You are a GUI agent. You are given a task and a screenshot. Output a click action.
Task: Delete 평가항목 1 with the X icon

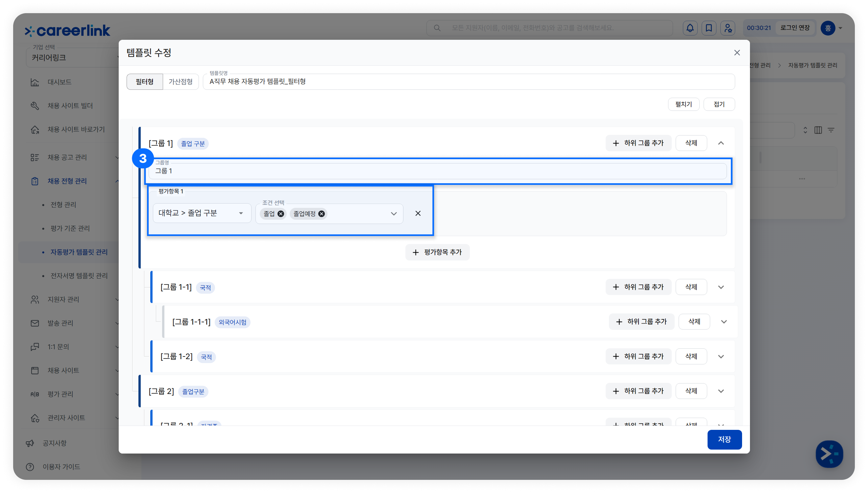418,213
